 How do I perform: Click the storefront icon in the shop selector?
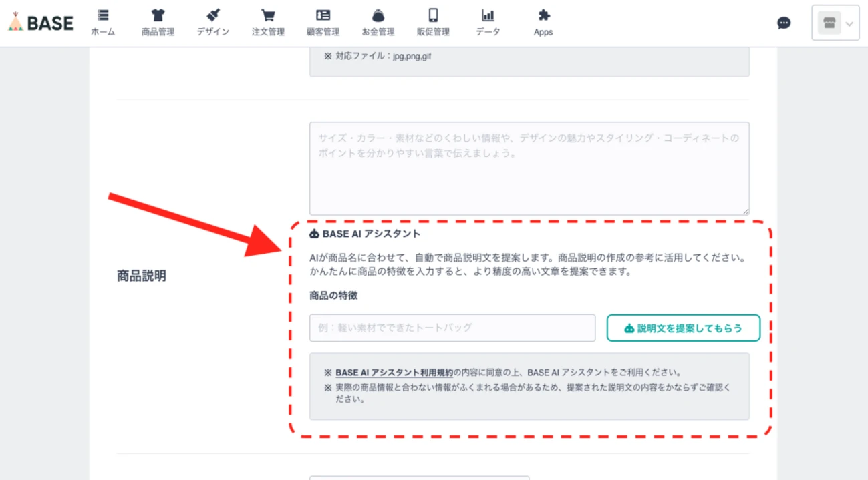[831, 22]
